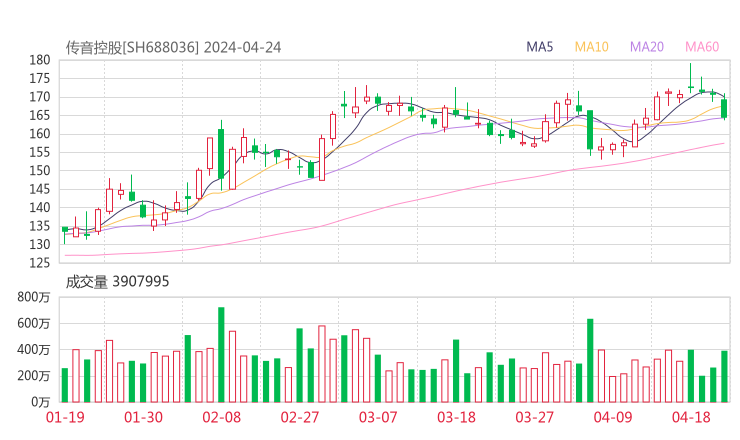Click the 150 price axis label

40,171
